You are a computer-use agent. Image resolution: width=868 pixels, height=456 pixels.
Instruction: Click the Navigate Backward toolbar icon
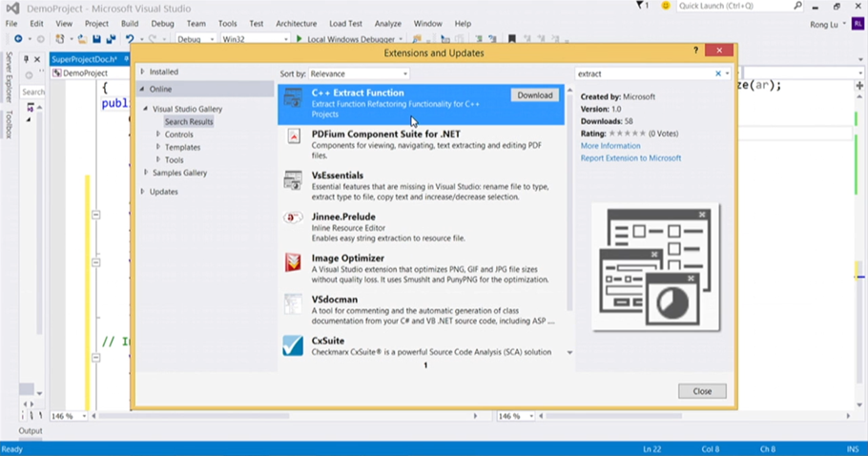pos(18,39)
